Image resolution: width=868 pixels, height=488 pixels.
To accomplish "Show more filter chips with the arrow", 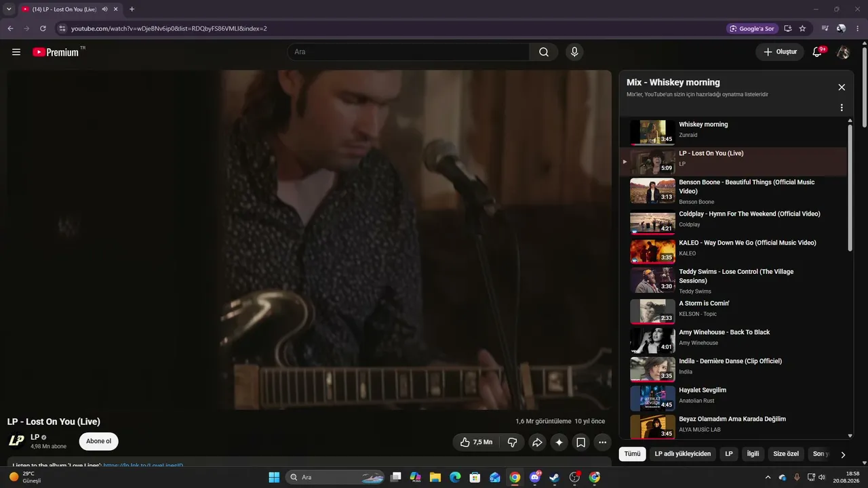I will click(x=843, y=455).
